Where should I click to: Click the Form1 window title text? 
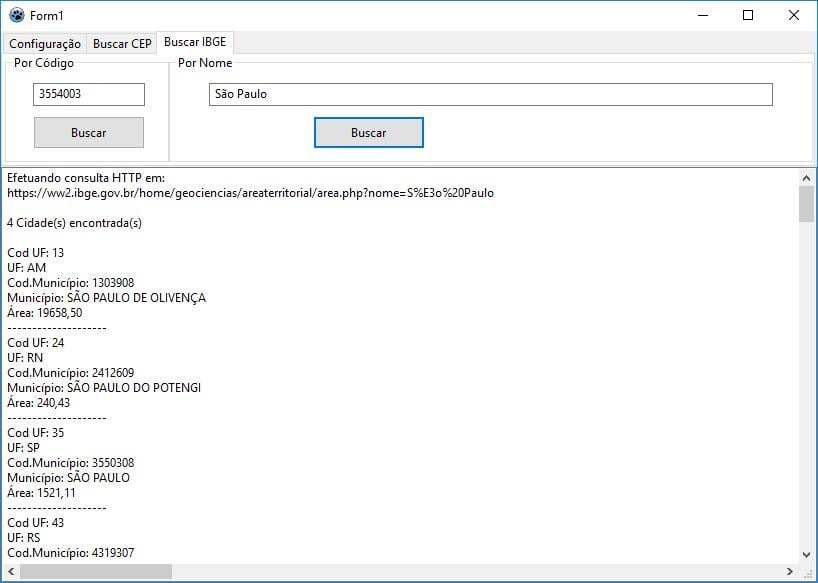(x=46, y=16)
